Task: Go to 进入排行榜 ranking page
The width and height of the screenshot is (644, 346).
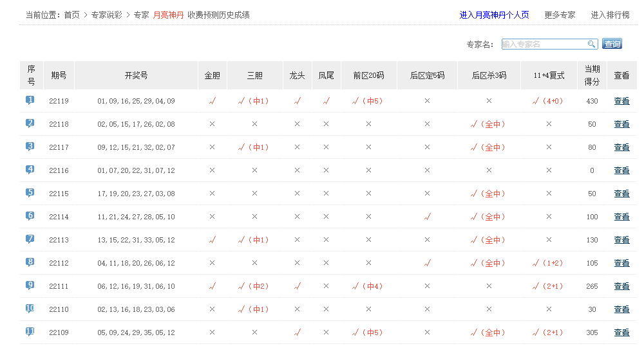Action: pos(610,15)
